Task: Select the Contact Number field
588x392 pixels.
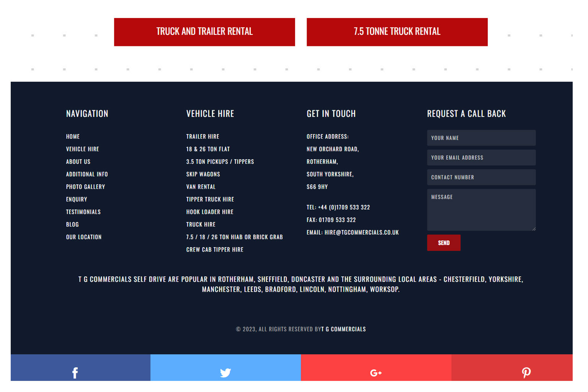Action: [x=481, y=177]
